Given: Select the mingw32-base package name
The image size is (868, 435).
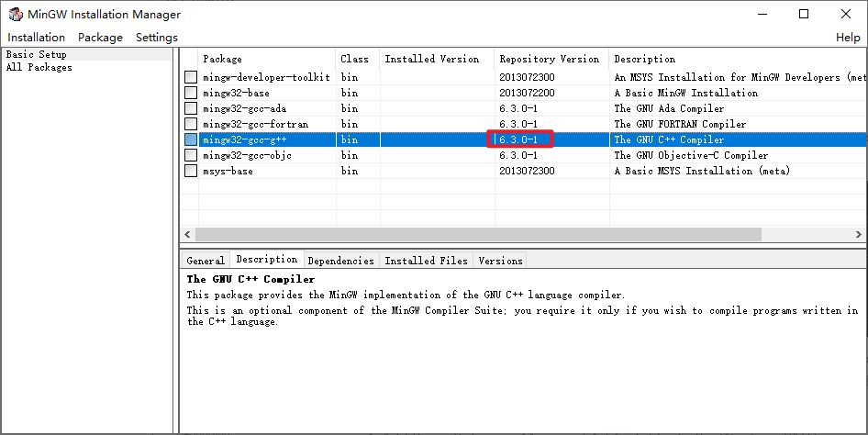Looking at the screenshot, I should 236,93.
